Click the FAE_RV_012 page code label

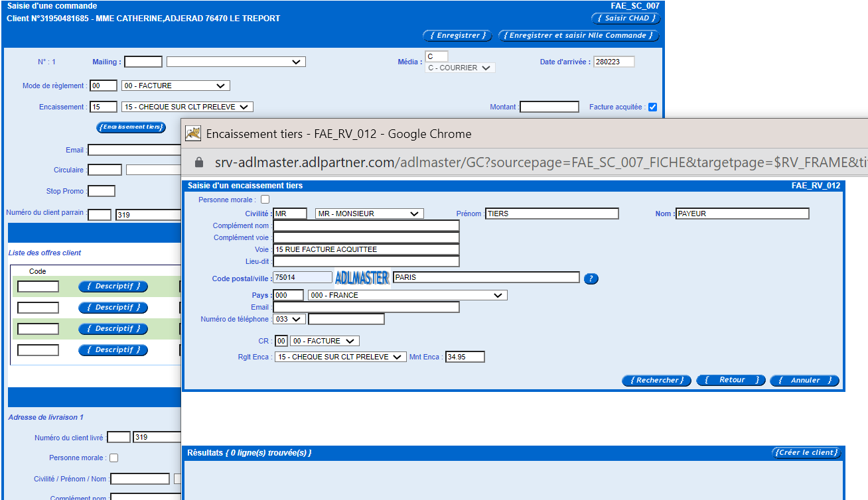pyautogui.click(x=816, y=186)
